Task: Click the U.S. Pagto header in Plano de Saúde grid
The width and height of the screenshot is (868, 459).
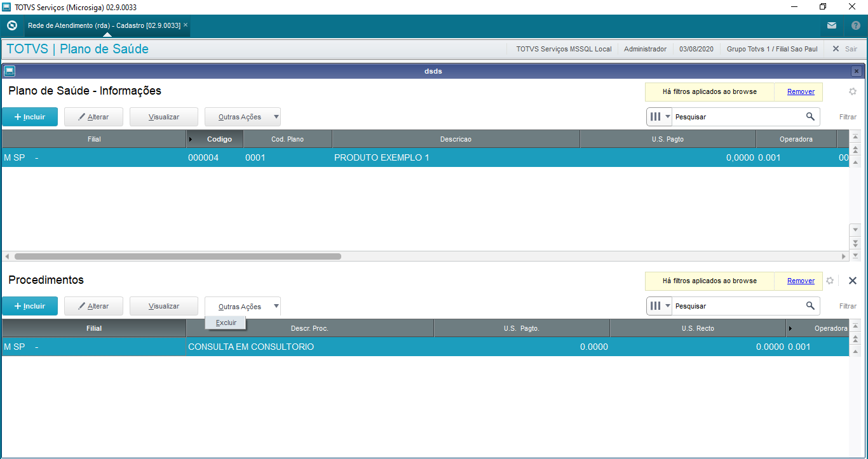Action: (668, 139)
